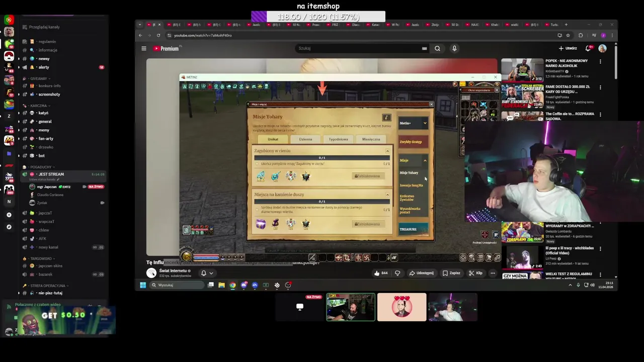Reload the browser page
The width and height of the screenshot is (644, 362).
[x=158, y=35]
